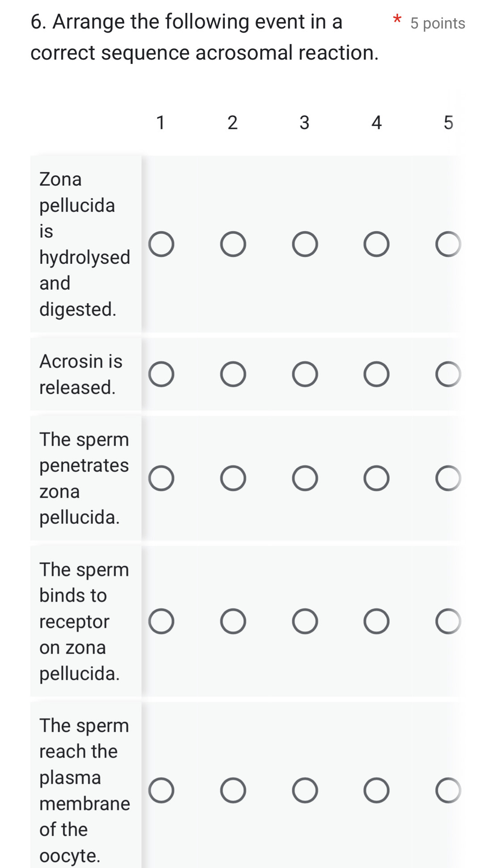
Task: Select option 2 for Acrosin is released
Action: [x=233, y=374]
